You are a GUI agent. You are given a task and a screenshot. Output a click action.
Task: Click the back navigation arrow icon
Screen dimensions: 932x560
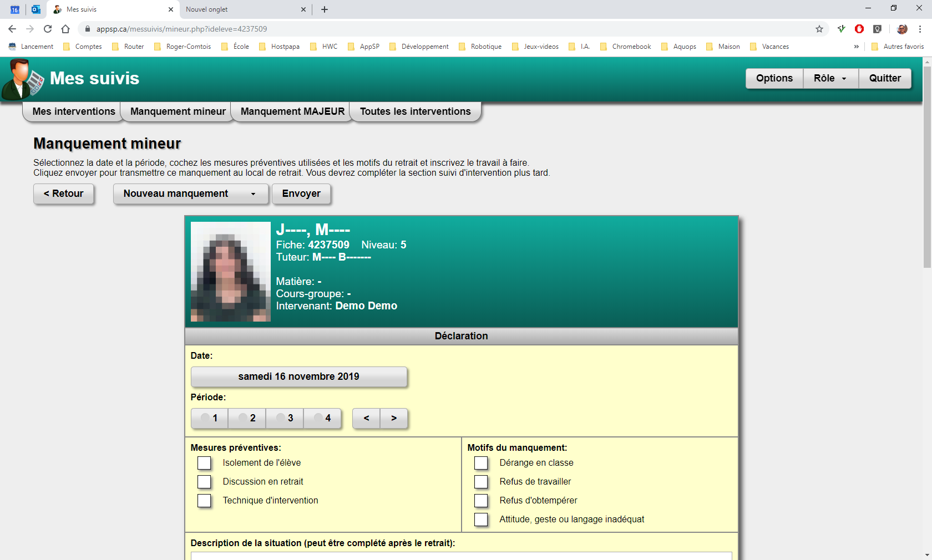point(11,29)
